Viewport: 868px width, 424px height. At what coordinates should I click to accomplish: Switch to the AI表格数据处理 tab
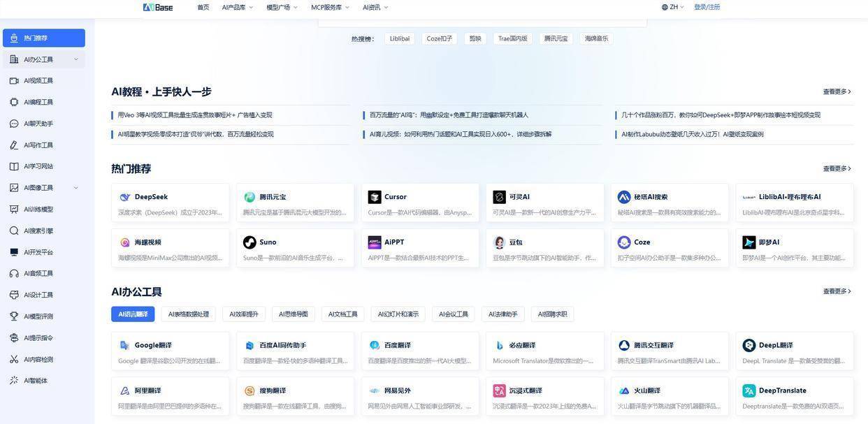189,314
